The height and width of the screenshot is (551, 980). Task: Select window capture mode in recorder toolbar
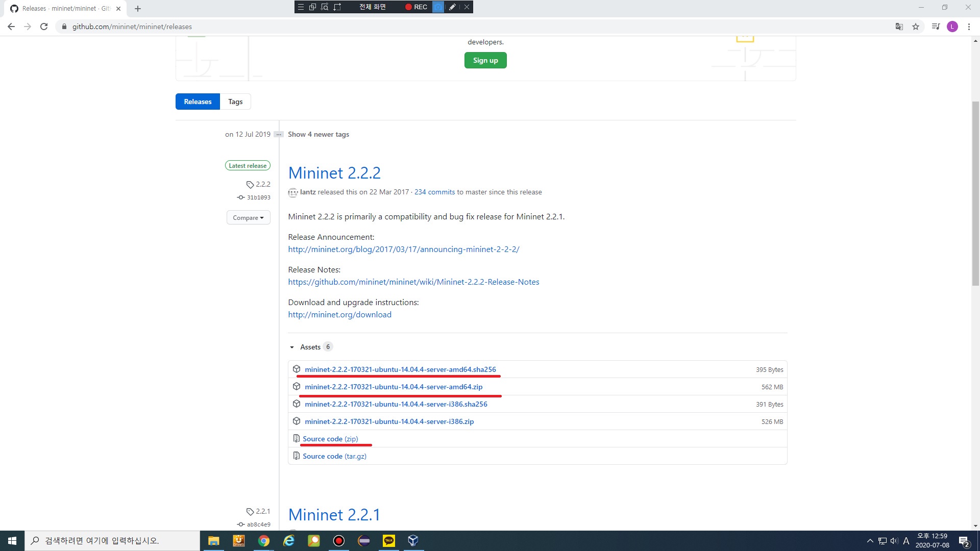(x=312, y=7)
